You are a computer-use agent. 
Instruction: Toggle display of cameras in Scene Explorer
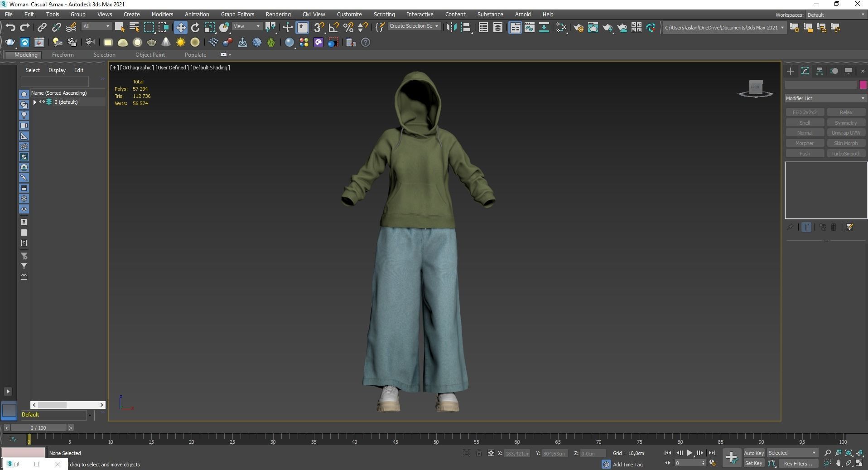pos(24,126)
